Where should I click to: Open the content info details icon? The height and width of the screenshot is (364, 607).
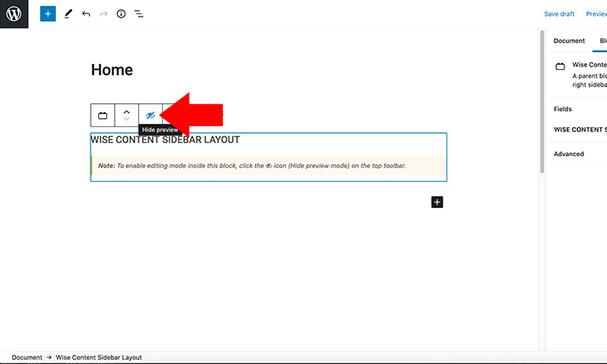(x=121, y=14)
